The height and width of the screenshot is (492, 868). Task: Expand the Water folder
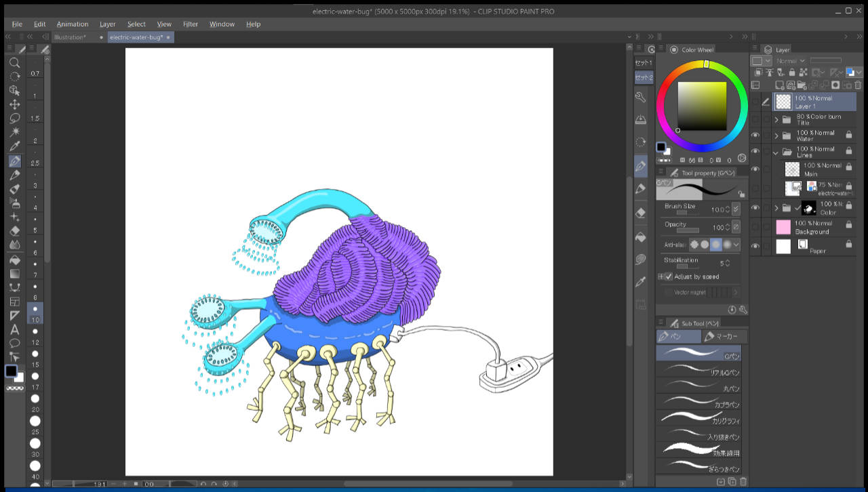point(776,136)
